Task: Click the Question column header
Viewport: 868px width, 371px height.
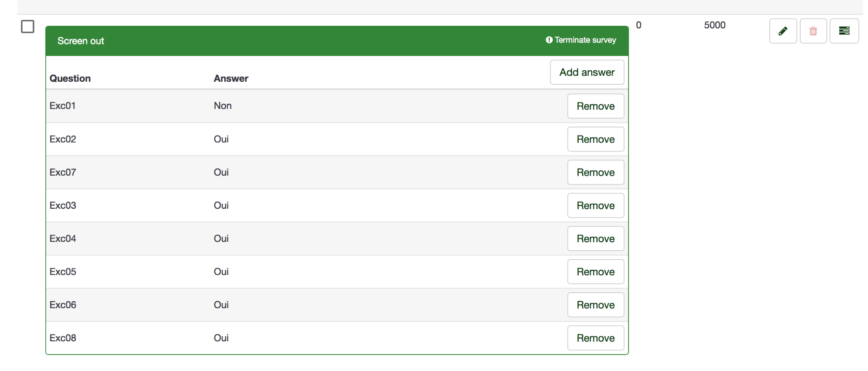Action: (70, 78)
